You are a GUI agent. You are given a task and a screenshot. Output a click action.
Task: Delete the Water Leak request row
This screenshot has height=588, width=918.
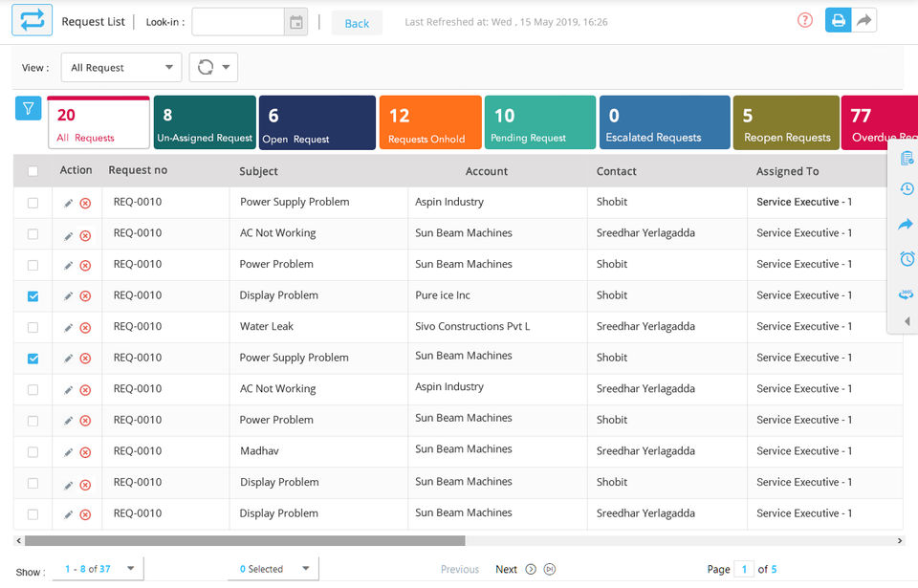[x=85, y=327]
